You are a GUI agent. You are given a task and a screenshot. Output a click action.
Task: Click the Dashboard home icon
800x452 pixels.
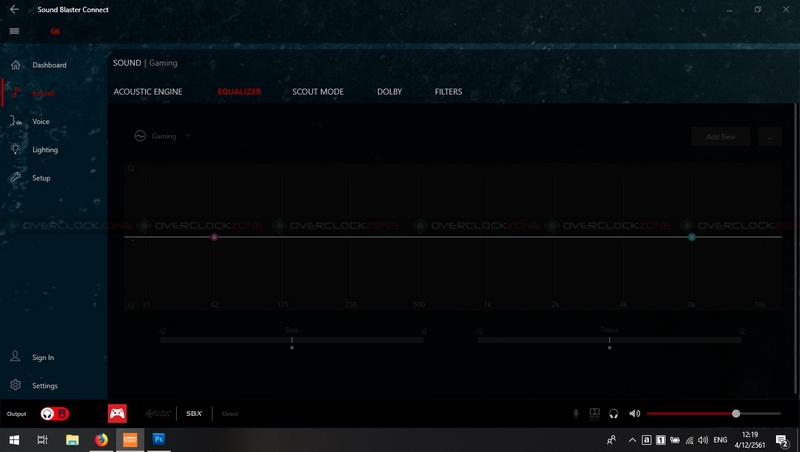click(x=16, y=65)
